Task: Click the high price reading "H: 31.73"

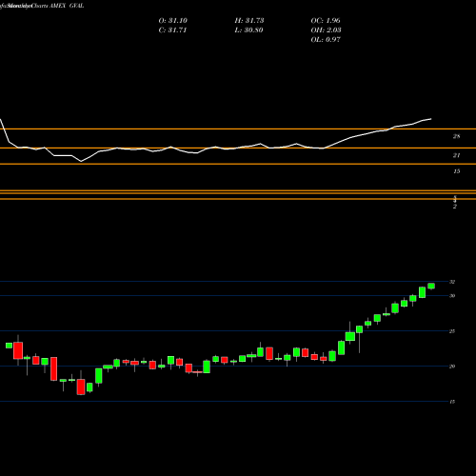Action: (x=249, y=21)
